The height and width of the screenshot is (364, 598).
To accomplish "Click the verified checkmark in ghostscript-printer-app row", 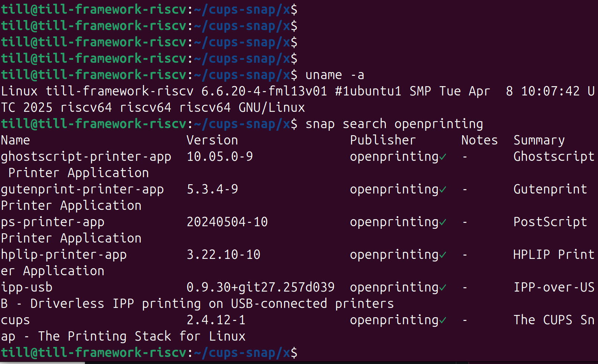I will click(443, 157).
